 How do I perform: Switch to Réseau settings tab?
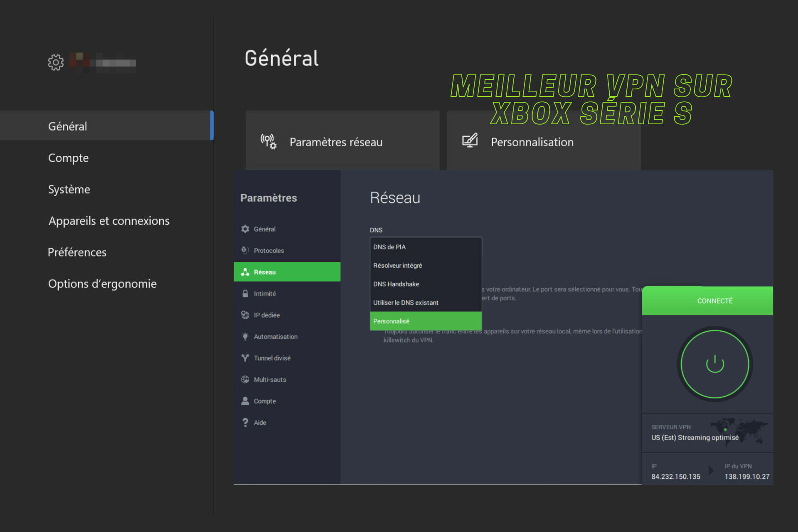(287, 272)
